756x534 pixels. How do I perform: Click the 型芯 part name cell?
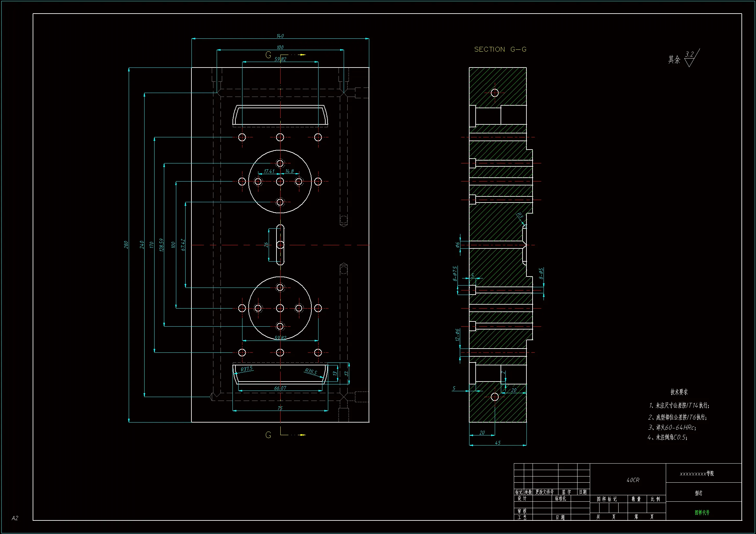coord(698,493)
